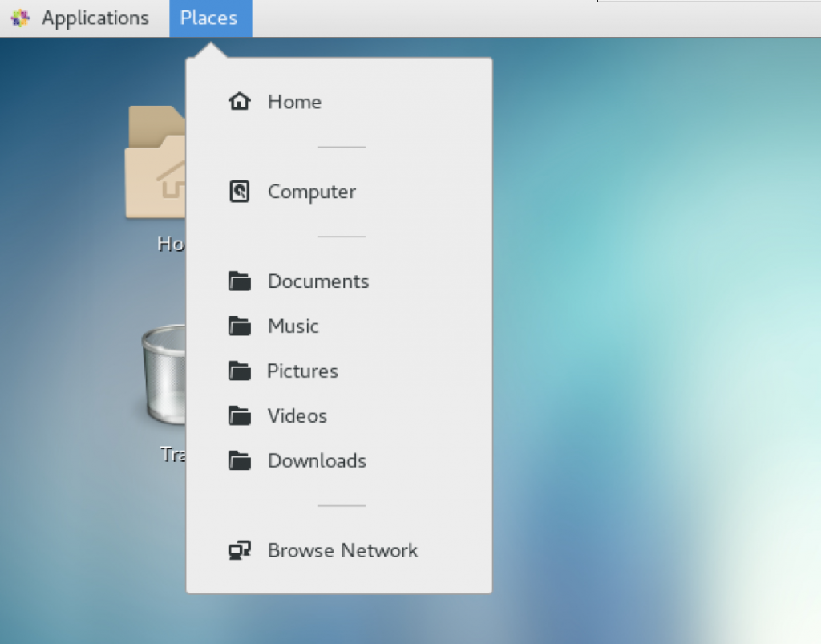The image size is (821, 644).
Task: Click the network computers icon
Action: coord(239,551)
